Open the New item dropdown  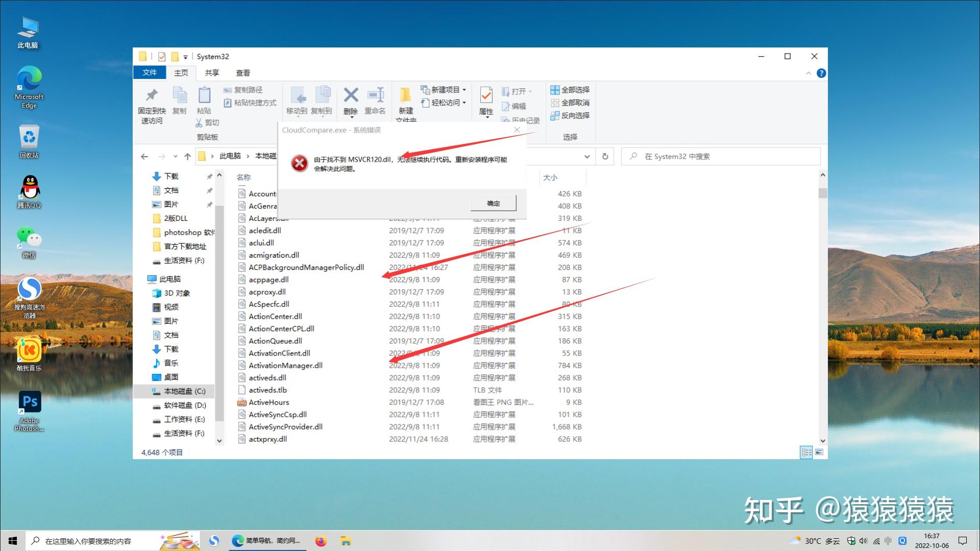pos(444,90)
